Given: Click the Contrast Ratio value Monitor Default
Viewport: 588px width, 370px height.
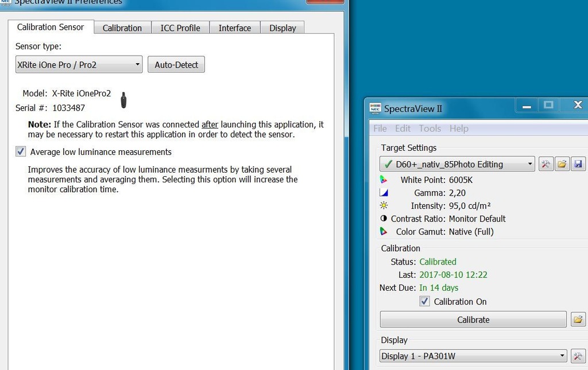Looking at the screenshot, I should [477, 219].
